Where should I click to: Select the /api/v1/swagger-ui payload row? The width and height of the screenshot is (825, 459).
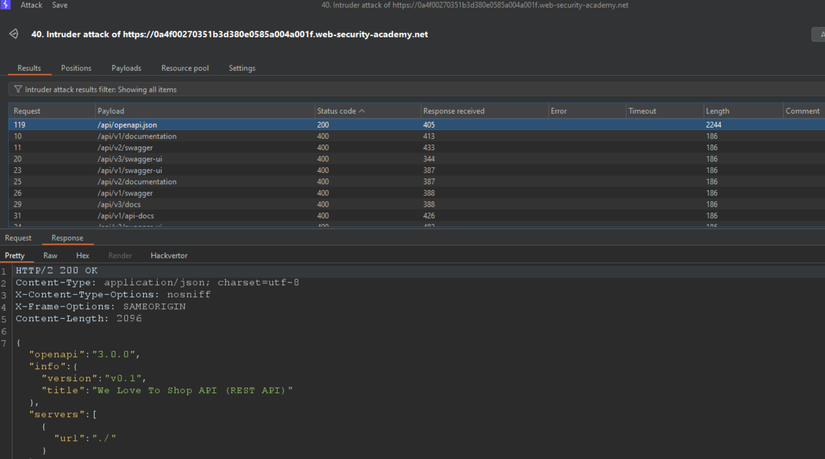[x=416, y=171]
